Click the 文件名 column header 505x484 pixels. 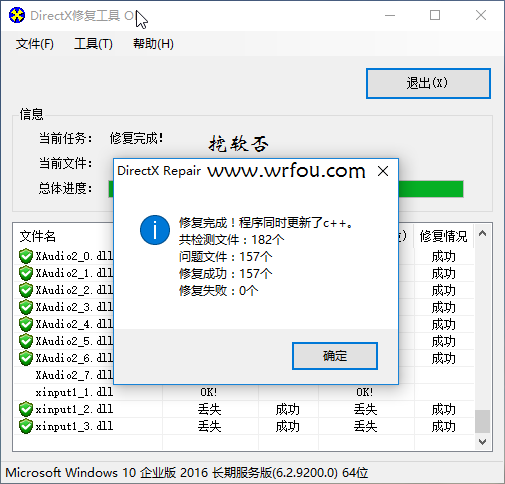point(38,236)
